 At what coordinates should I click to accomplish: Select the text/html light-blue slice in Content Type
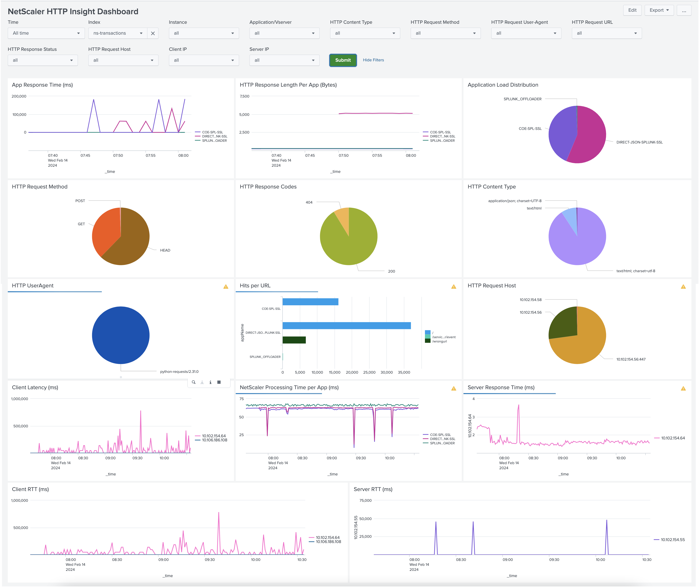pos(571,217)
